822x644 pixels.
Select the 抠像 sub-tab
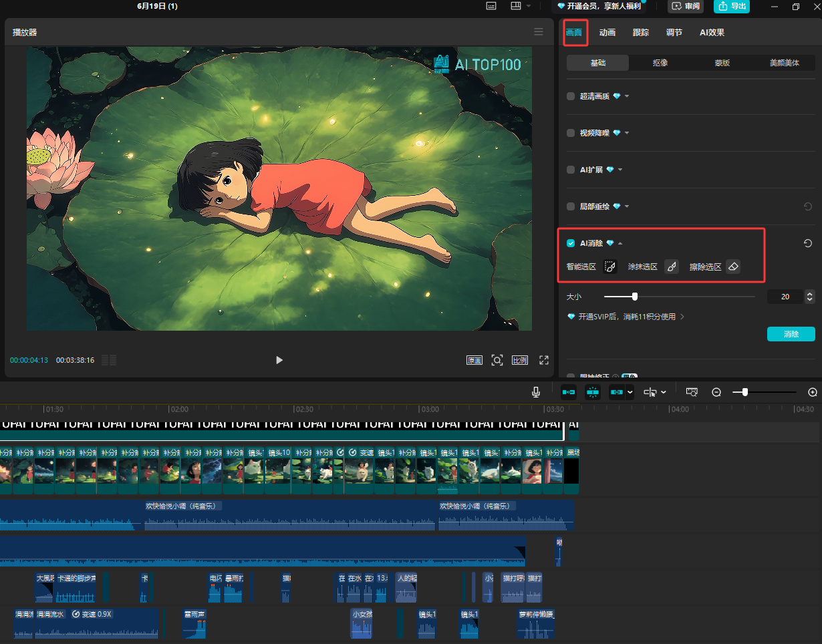click(660, 63)
